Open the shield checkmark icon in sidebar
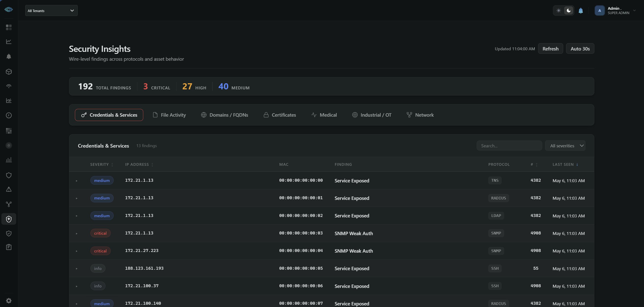This screenshot has height=307, width=644. 9,233
